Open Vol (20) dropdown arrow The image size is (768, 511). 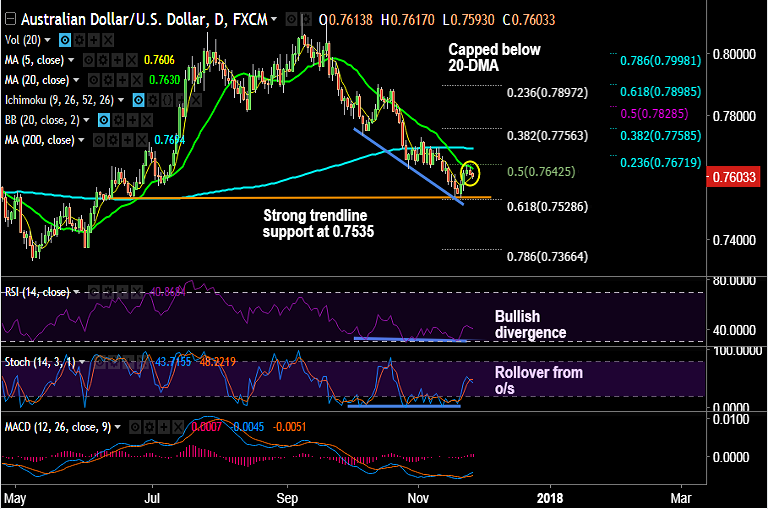pyautogui.click(x=48, y=40)
